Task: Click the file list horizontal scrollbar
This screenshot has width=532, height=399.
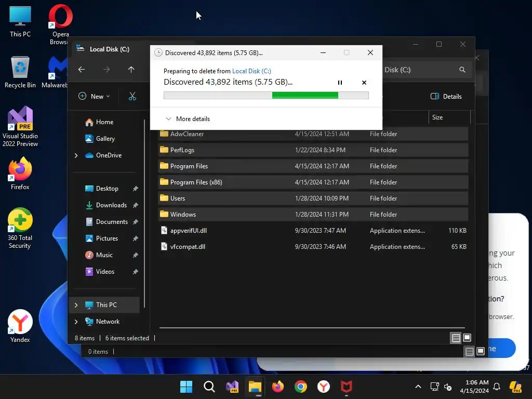Action: (312, 328)
